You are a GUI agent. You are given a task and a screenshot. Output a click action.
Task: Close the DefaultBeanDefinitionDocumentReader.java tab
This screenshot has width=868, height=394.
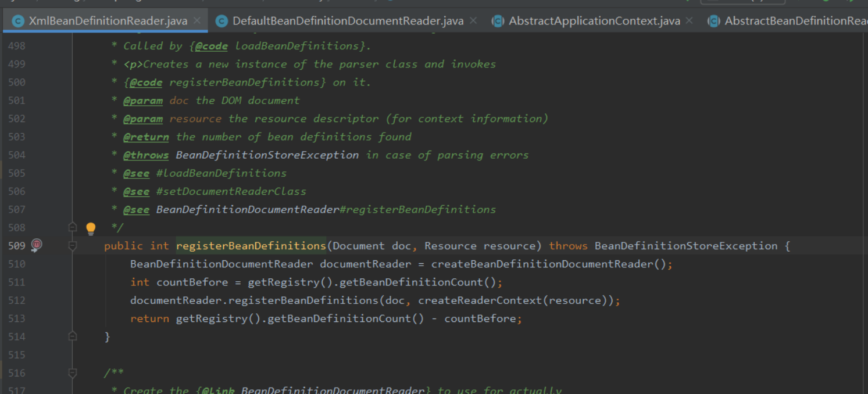point(473,20)
